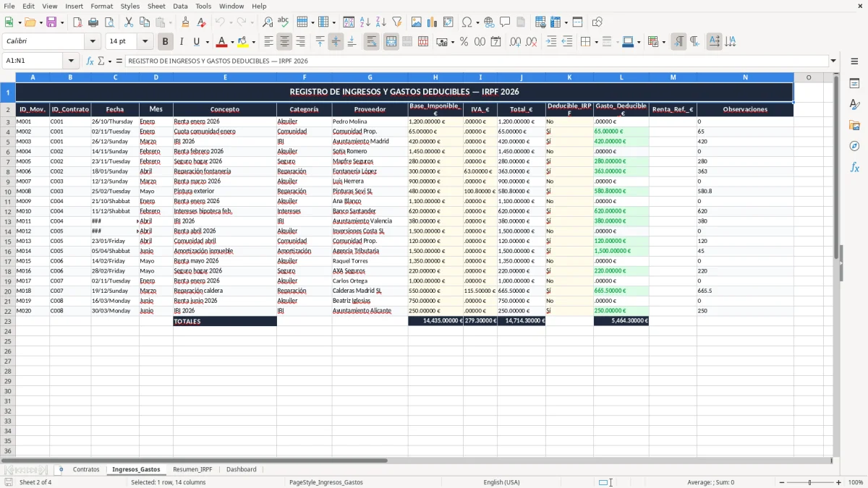
Task: Select row header 23
Action: (8, 321)
